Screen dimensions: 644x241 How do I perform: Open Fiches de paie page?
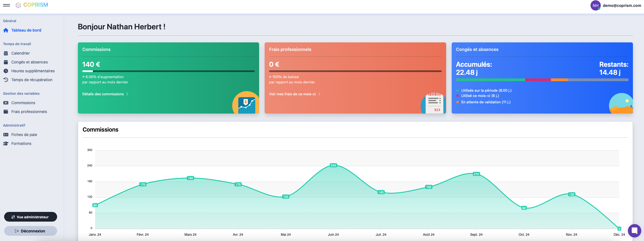point(24,135)
